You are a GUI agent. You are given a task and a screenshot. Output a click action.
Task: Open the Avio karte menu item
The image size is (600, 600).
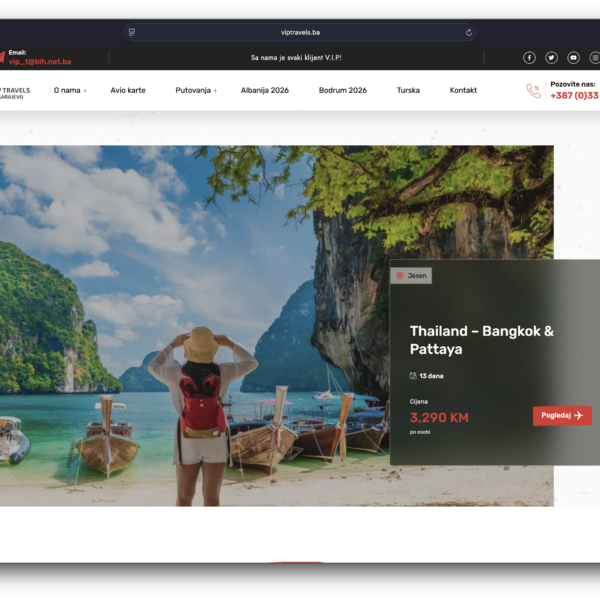tap(128, 90)
